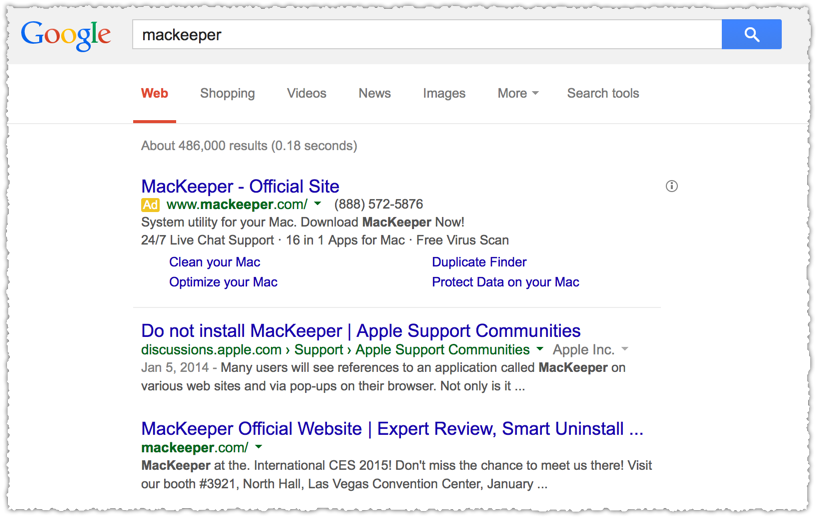The image size is (816, 517).
Task: Focus the search box containing mackeeper
Action: pos(427,34)
